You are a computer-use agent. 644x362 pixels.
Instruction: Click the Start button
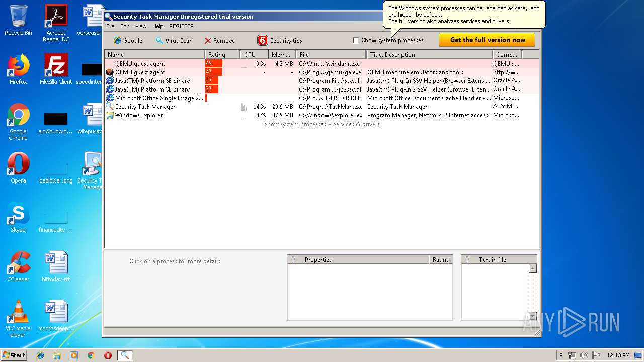(x=14, y=355)
